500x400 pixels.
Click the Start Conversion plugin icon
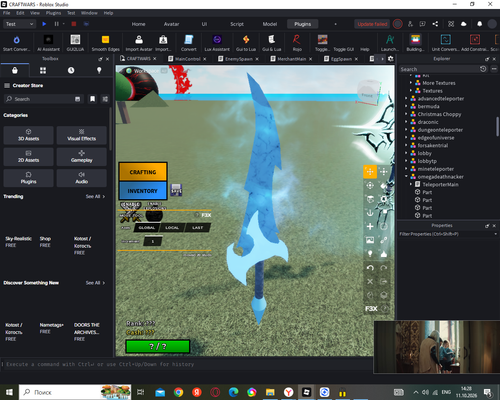click(x=16, y=40)
